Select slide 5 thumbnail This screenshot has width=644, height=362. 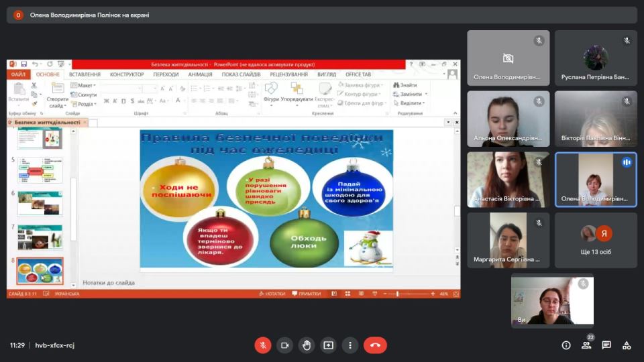40,170
